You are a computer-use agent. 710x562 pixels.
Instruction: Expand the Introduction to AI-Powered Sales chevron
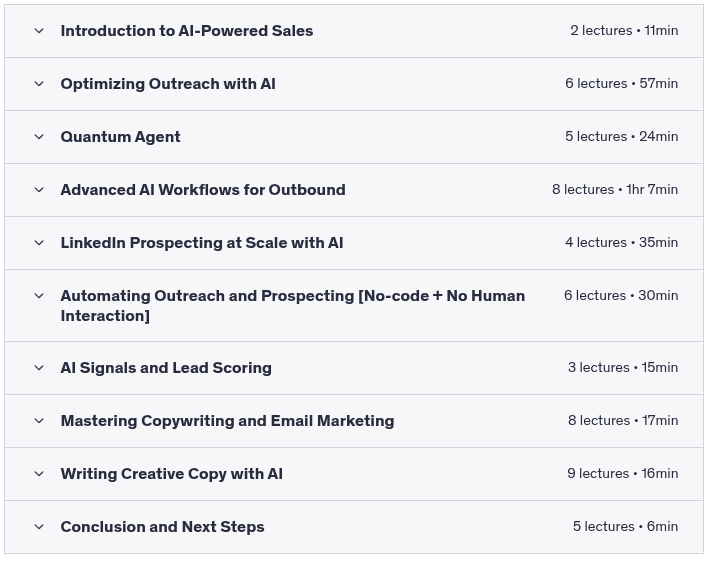click(39, 31)
